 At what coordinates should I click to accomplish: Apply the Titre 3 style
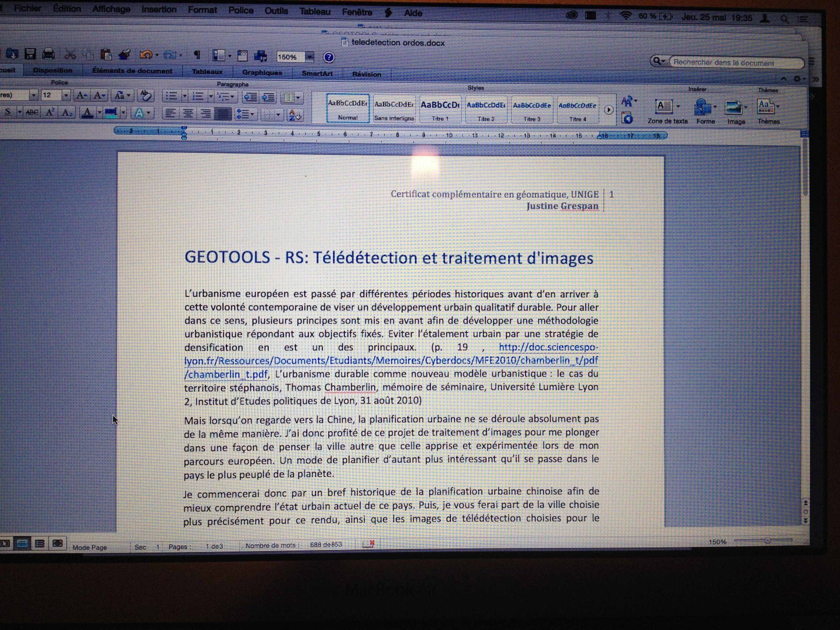click(532, 111)
